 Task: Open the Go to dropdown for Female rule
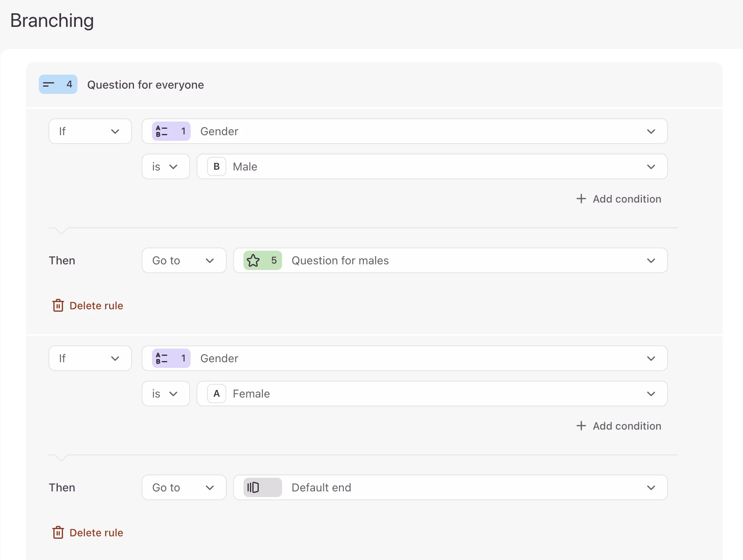[184, 487]
